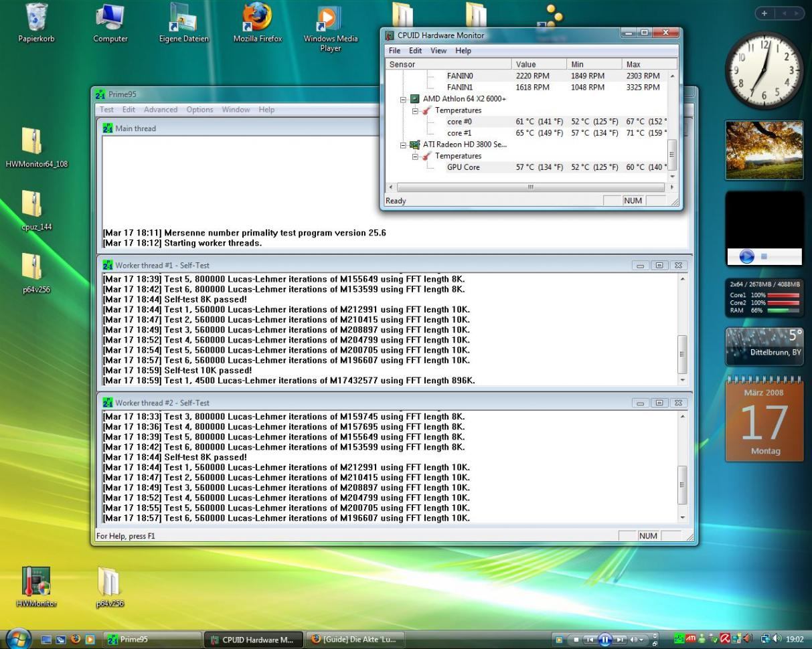The width and height of the screenshot is (812, 649).
Task: Click Hardware Monitor horizontal scrollbar thumb
Action: (x=531, y=187)
